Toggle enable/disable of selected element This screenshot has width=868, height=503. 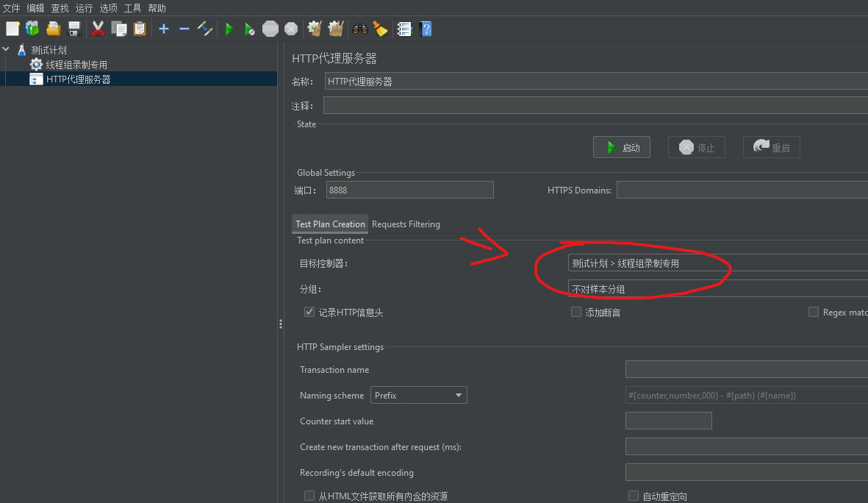205,28
